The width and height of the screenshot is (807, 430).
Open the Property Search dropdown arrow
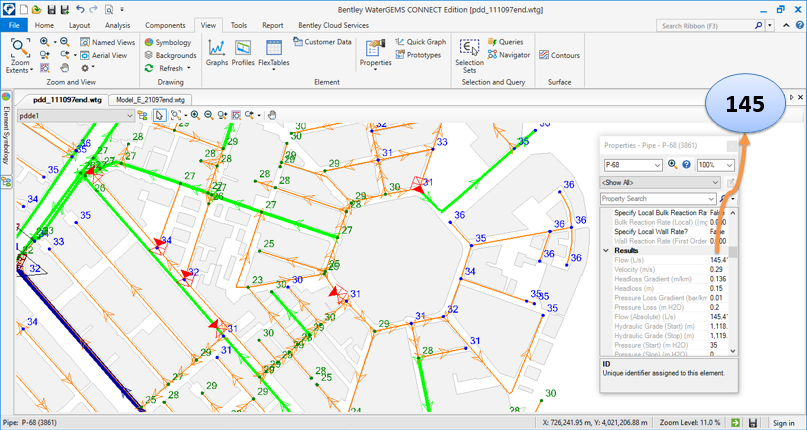coord(712,199)
